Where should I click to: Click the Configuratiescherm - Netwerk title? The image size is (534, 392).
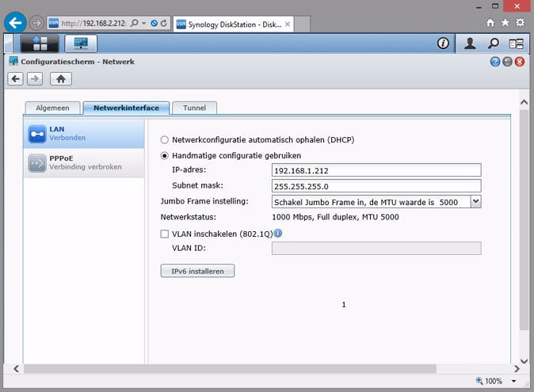pos(78,62)
